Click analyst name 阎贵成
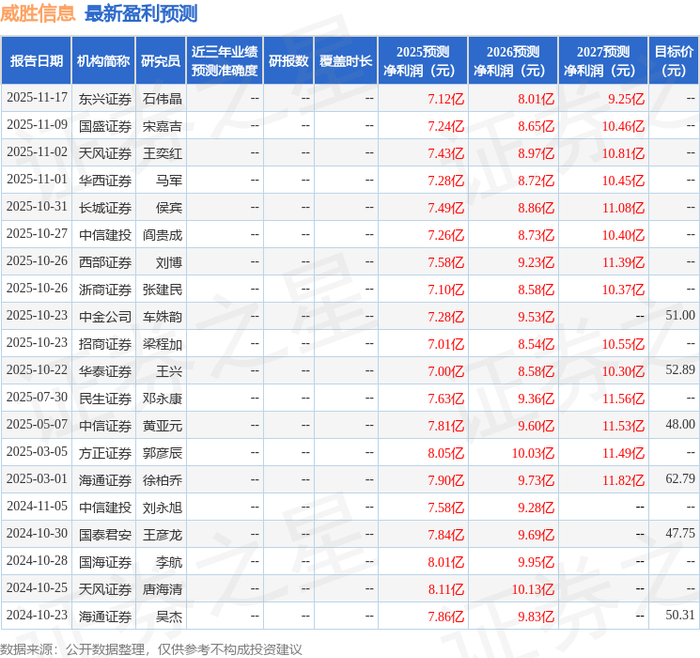Viewport: 700px width, 658px height. tap(162, 235)
